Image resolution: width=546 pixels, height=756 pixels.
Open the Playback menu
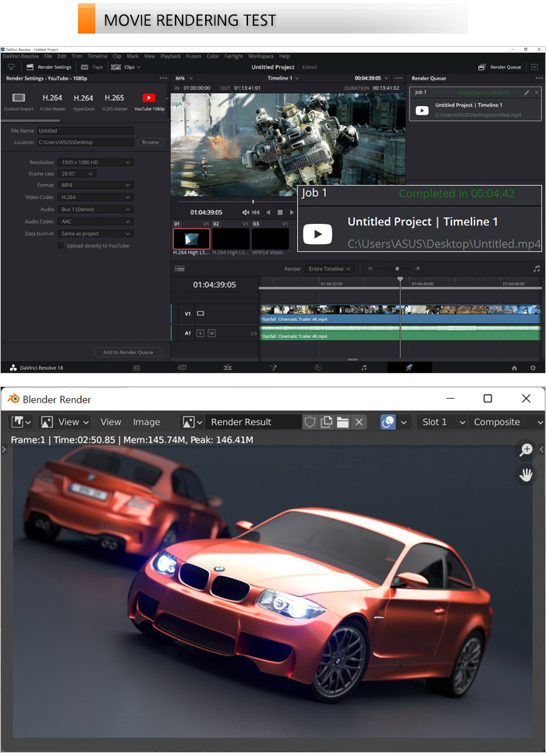click(x=171, y=56)
